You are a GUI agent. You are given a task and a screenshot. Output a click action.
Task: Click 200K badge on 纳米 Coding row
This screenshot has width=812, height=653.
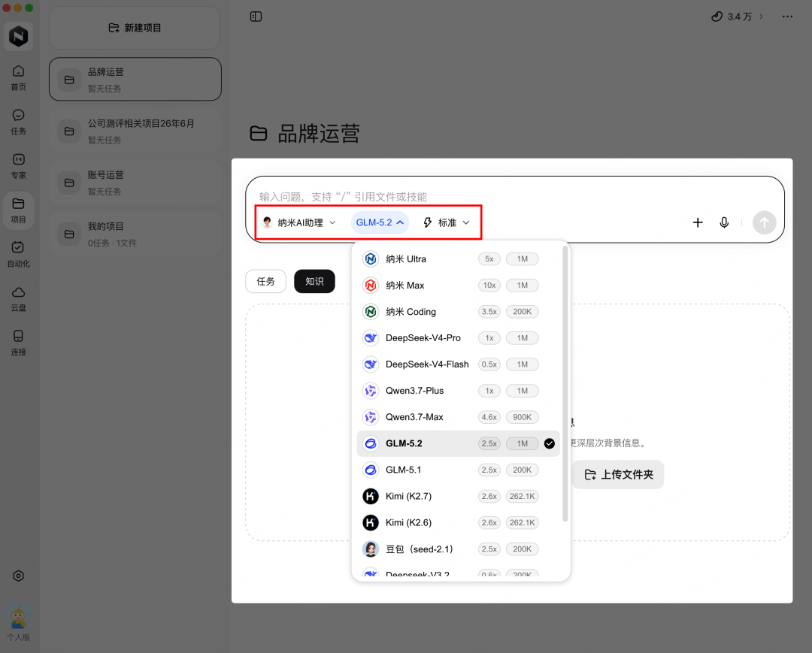click(522, 312)
